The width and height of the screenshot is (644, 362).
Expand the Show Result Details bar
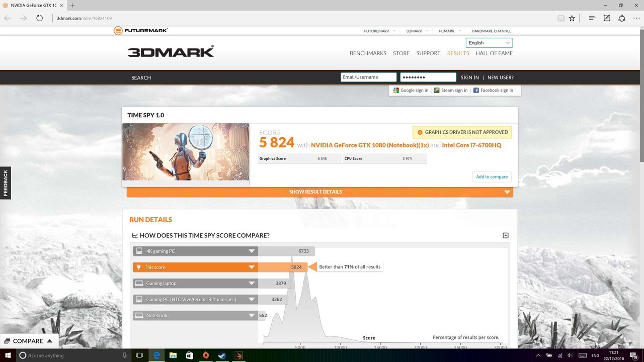tap(320, 192)
